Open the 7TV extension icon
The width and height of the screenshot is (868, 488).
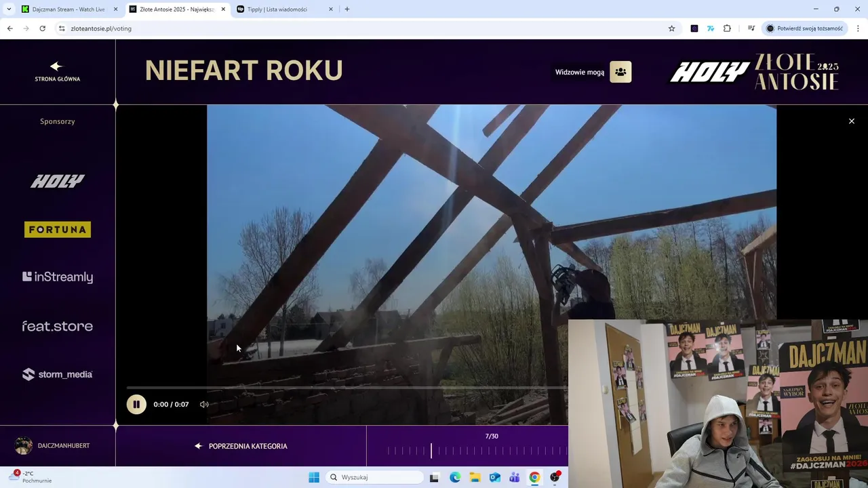[x=711, y=28]
